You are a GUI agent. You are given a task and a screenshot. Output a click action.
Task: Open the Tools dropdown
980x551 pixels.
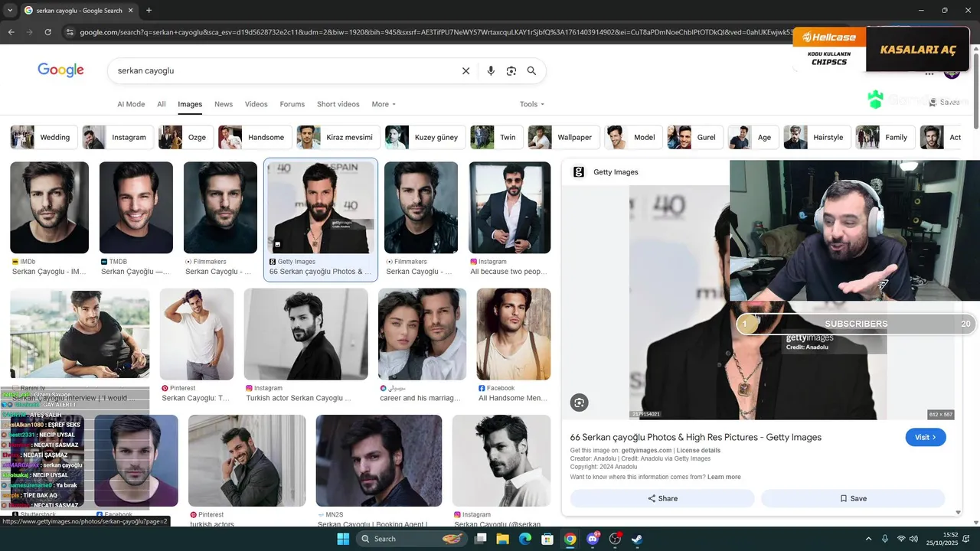tap(532, 104)
